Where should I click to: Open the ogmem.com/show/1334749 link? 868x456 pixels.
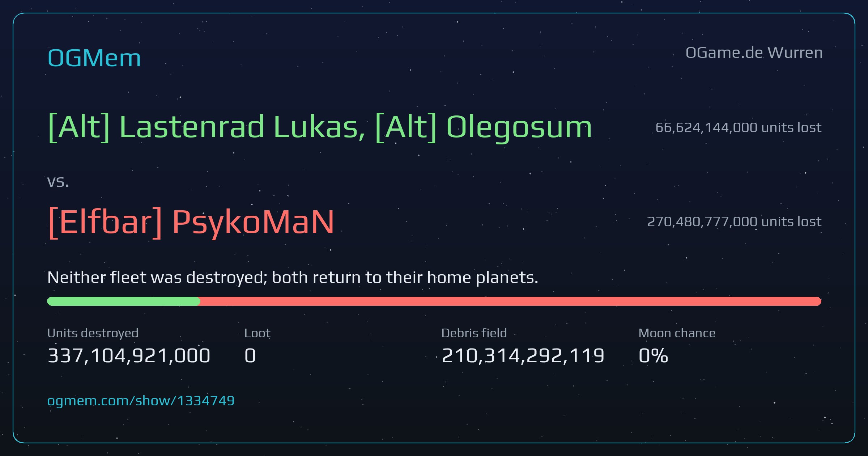tap(141, 401)
